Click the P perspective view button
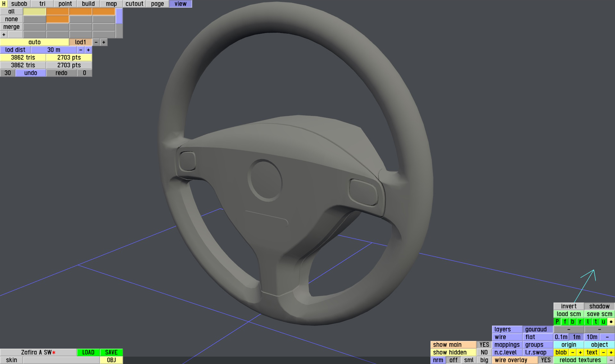This screenshot has height=364, width=615. coord(557,322)
